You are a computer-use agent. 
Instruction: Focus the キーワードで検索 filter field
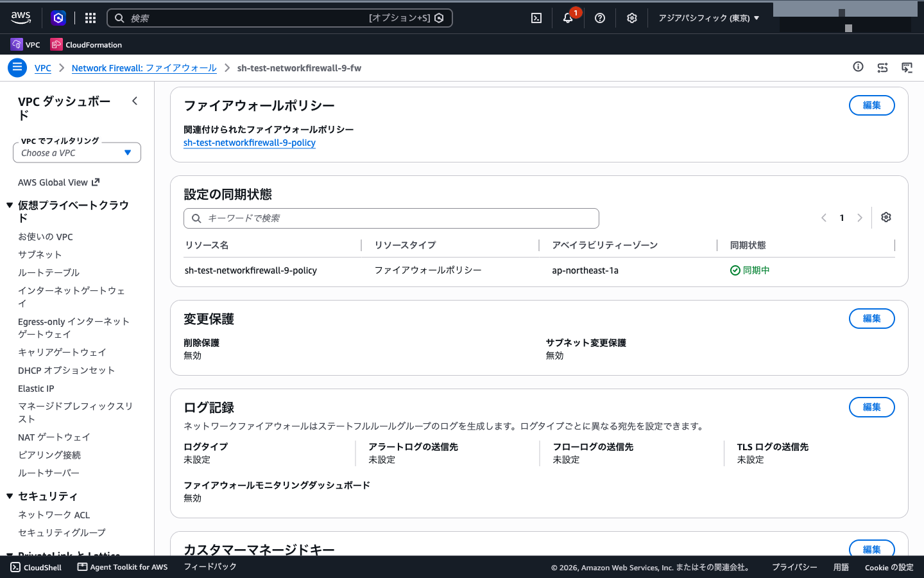point(391,218)
